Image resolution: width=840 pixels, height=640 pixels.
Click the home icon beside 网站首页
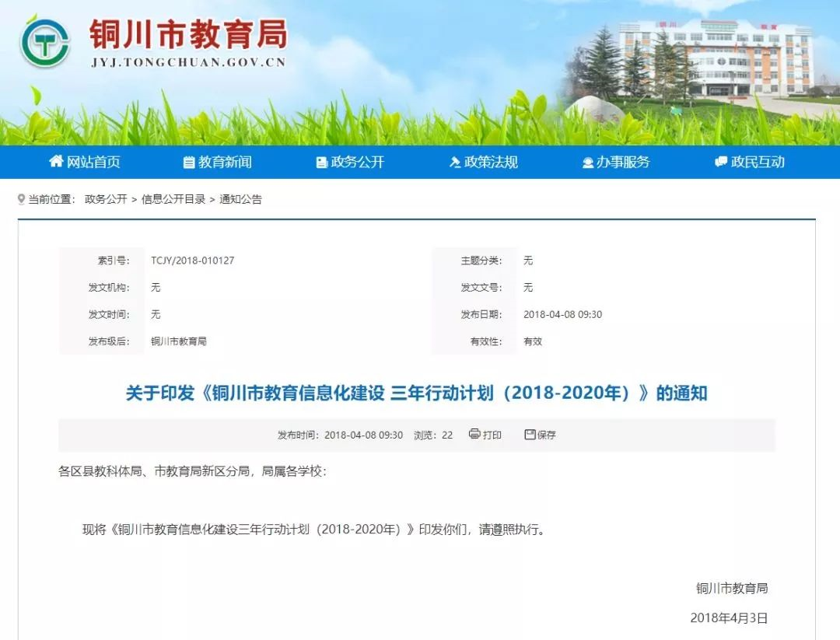[x=56, y=161]
